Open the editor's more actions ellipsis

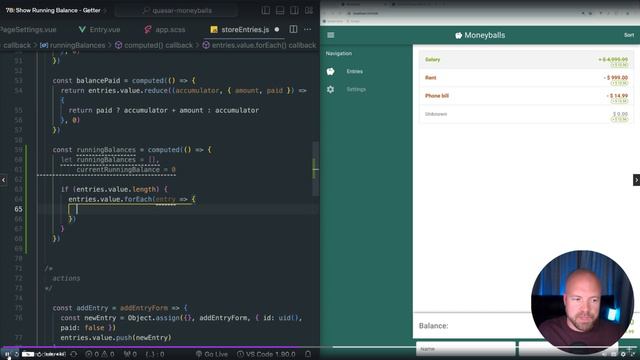click(307, 29)
